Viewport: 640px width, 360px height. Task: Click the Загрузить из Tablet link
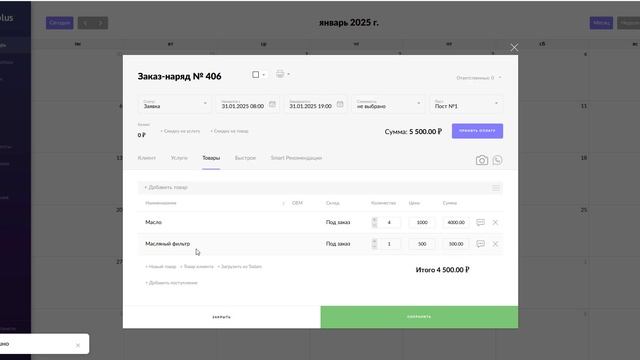[x=240, y=267]
